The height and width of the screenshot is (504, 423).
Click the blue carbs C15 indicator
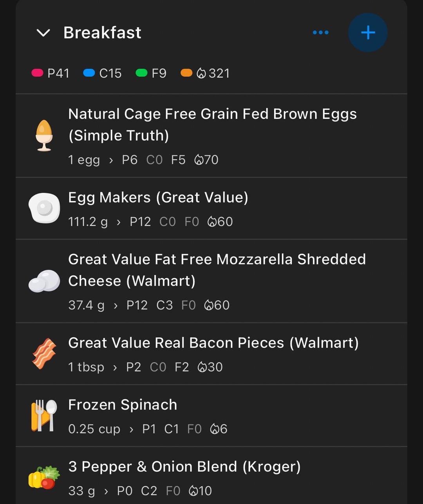103,73
